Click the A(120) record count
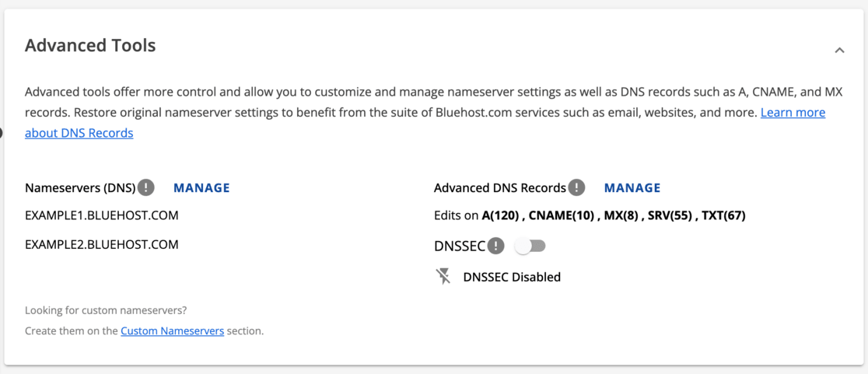The width and height of the screenshot is (868, 374). (x=501, y=215)
